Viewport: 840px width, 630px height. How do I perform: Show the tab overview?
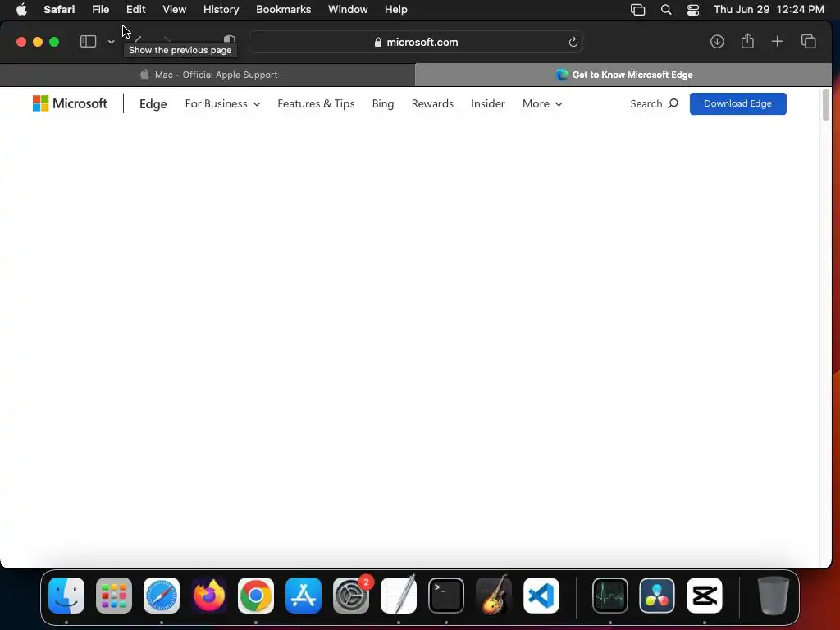pyautogui.click(x=808, y=42)
